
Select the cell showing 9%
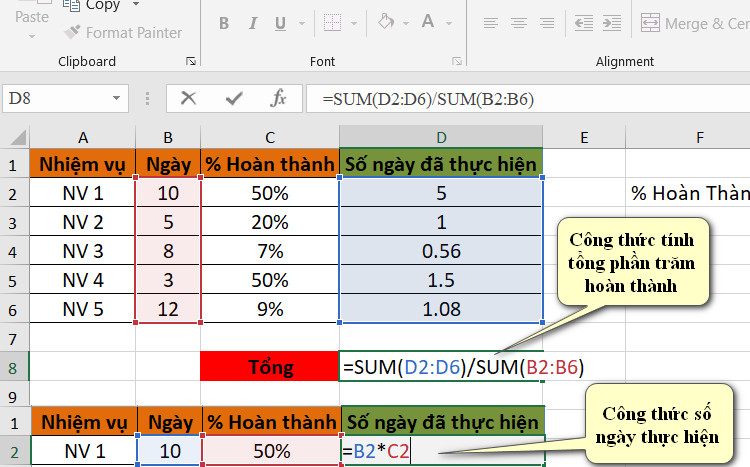pos(270,309)
